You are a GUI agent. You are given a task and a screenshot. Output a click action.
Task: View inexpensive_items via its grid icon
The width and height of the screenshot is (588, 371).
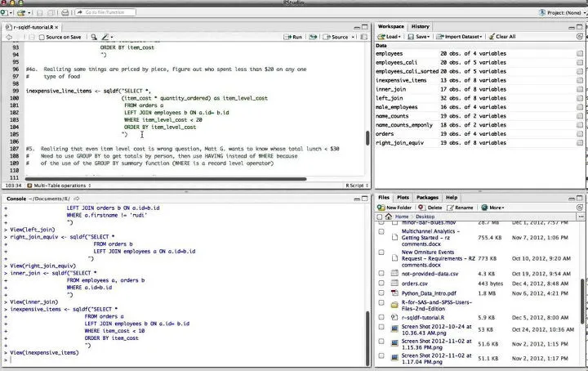coord(580,80)
